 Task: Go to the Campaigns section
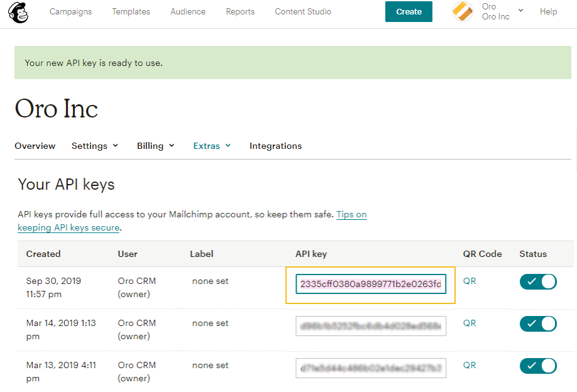70,12
